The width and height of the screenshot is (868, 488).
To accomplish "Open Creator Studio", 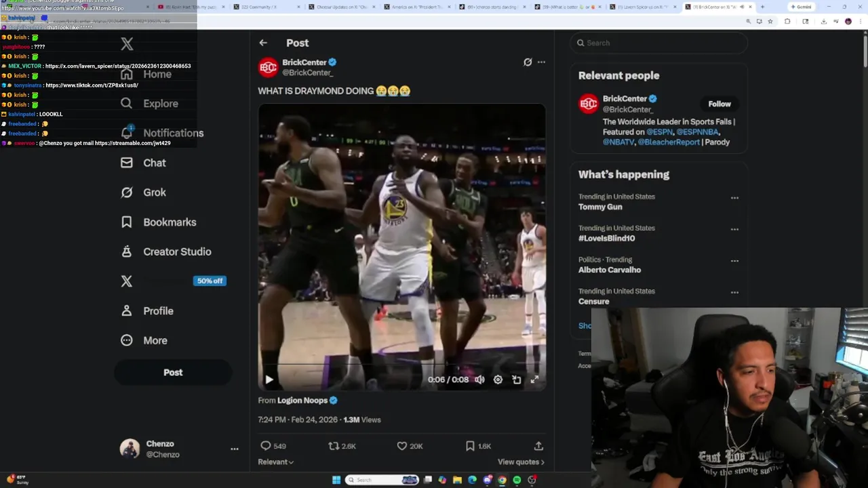I will (165, 251).
